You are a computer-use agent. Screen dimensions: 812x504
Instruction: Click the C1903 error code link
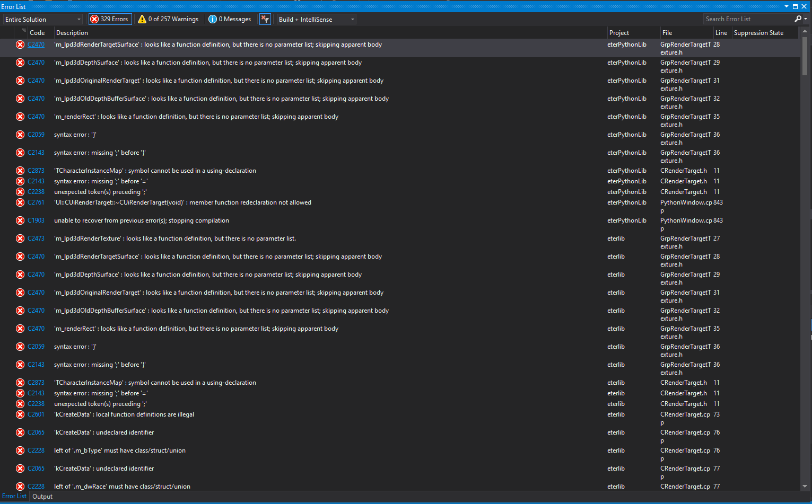coord(36,220)
